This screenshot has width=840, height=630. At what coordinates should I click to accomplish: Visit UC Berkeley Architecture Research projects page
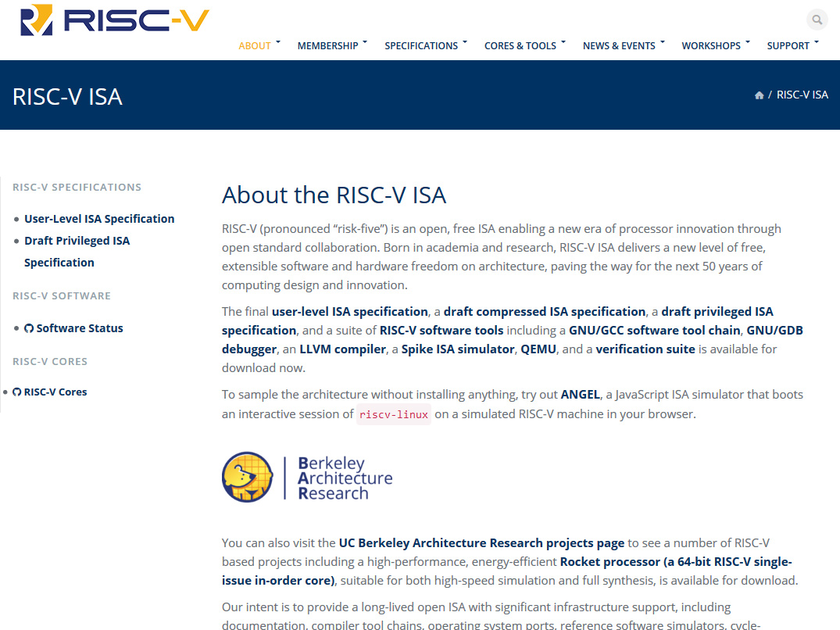pyautogui.click(x=481, y=542)
